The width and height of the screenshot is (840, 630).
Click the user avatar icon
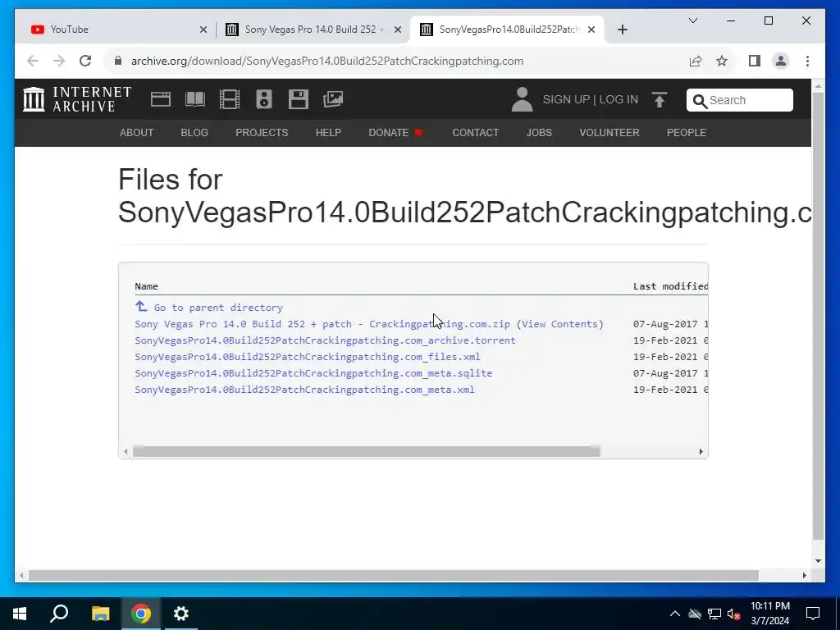click(522, 99)
